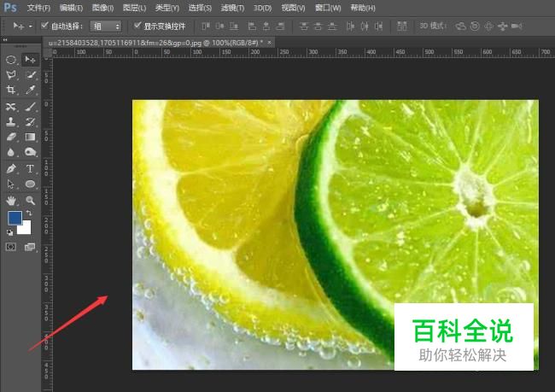Screen dimensions: 555x392
Task: Distribute layers by vertical centers
Action: [x=318, y=26]
